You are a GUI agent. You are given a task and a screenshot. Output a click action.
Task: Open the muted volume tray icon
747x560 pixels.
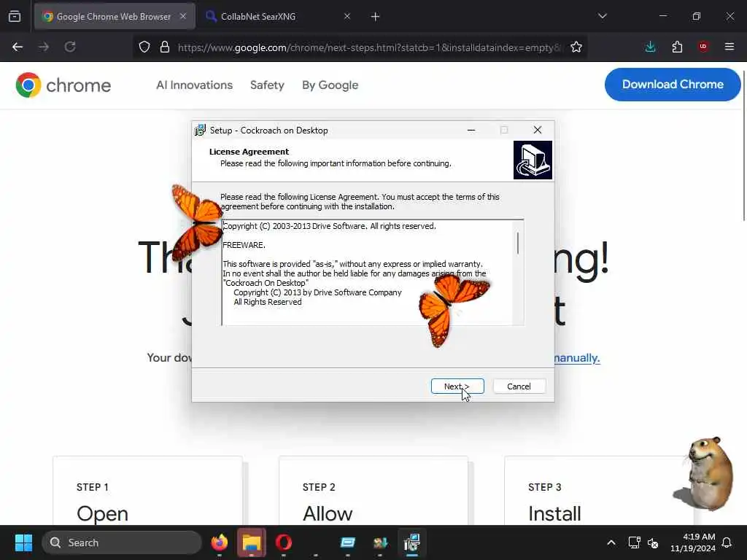coord(653,542)
